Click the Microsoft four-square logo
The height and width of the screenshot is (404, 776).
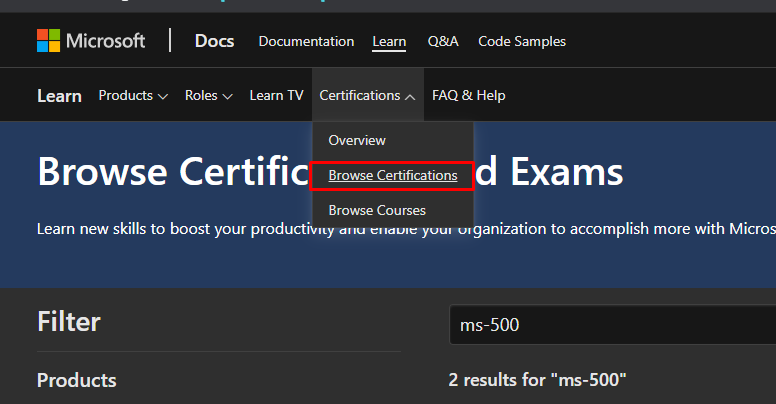48,41
